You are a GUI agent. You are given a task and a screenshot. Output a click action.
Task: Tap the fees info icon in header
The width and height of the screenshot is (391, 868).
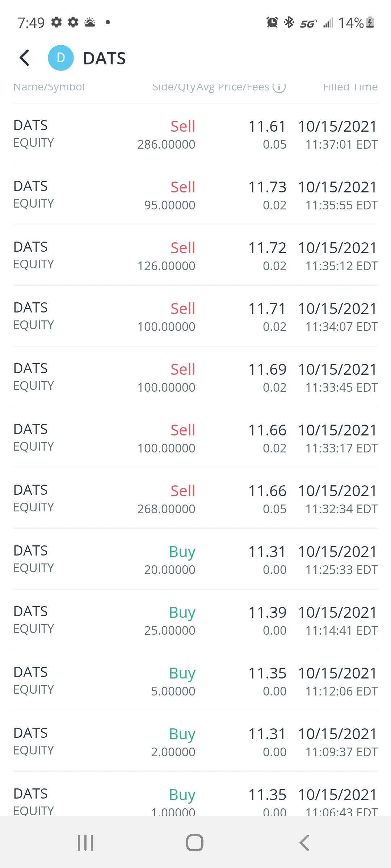(279, 87)
